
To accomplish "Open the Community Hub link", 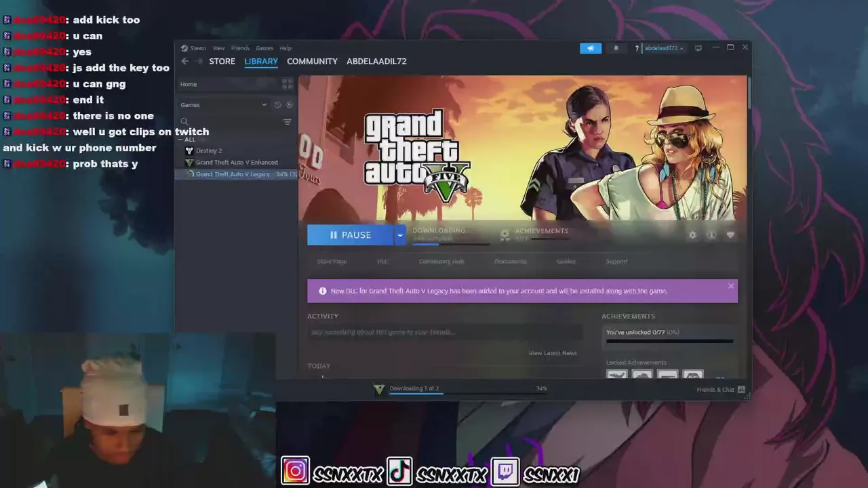I will (441, 262).
